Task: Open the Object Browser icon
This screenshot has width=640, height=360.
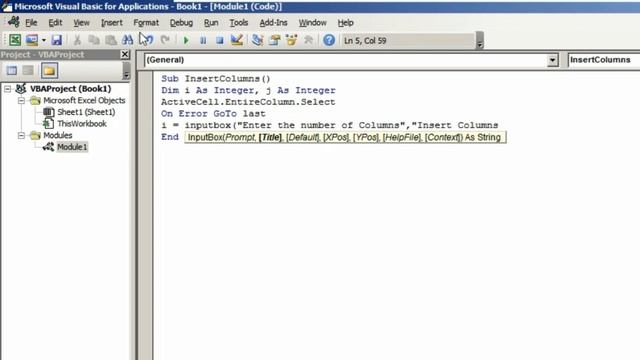Action: coord(291,40)
